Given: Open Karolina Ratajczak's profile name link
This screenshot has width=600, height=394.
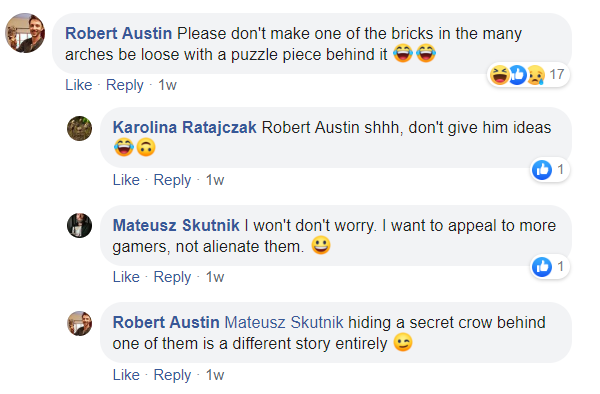Looking at the screenshot, I should click(184, 128).
